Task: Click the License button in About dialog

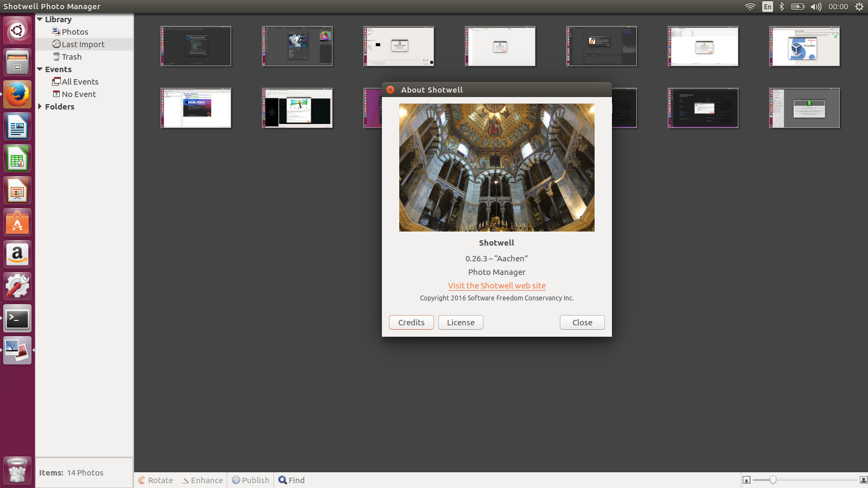Action: point(461,323)
